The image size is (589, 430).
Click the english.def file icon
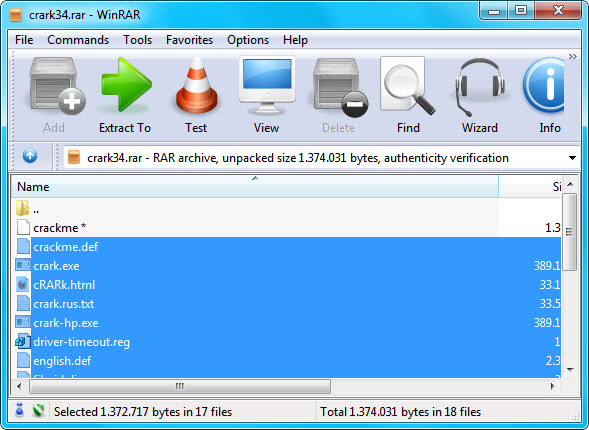(23, 361)
